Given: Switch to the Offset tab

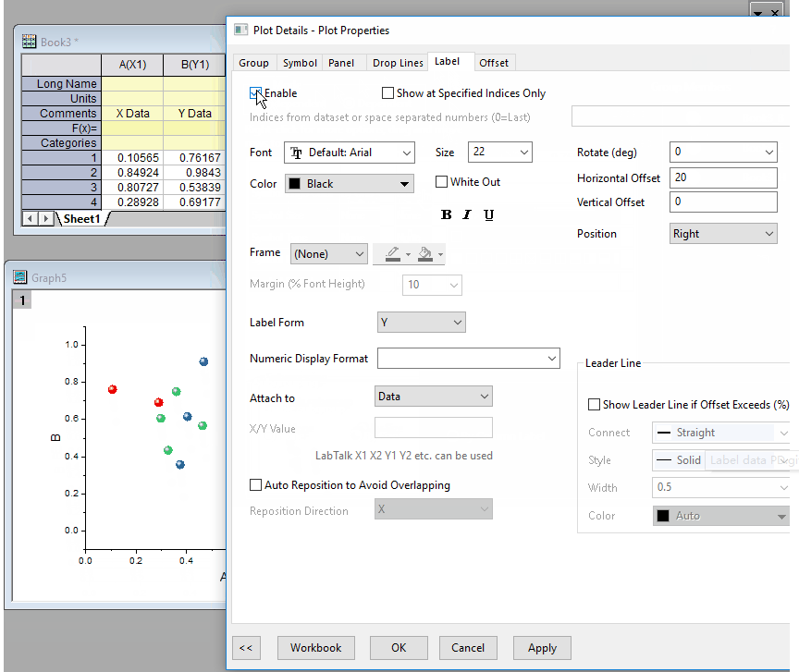Looking at the screenshot, I should click(x=494, y=63).
